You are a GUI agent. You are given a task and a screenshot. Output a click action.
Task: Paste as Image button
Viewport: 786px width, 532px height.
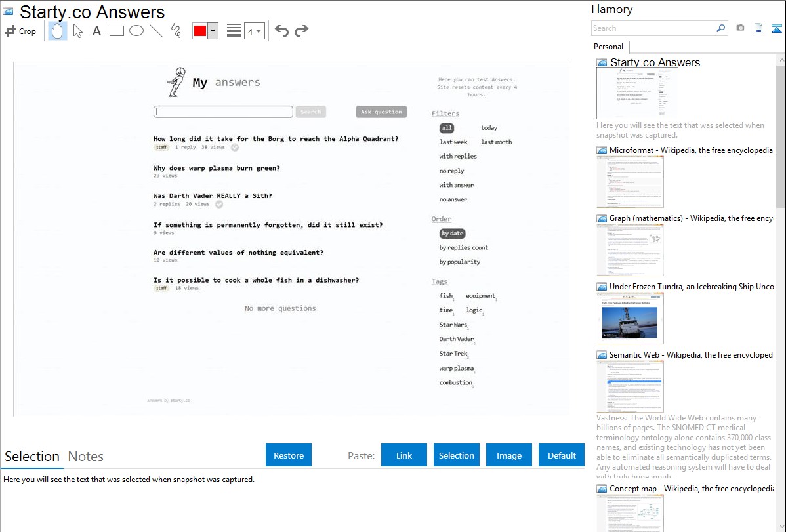click(509, 455)
